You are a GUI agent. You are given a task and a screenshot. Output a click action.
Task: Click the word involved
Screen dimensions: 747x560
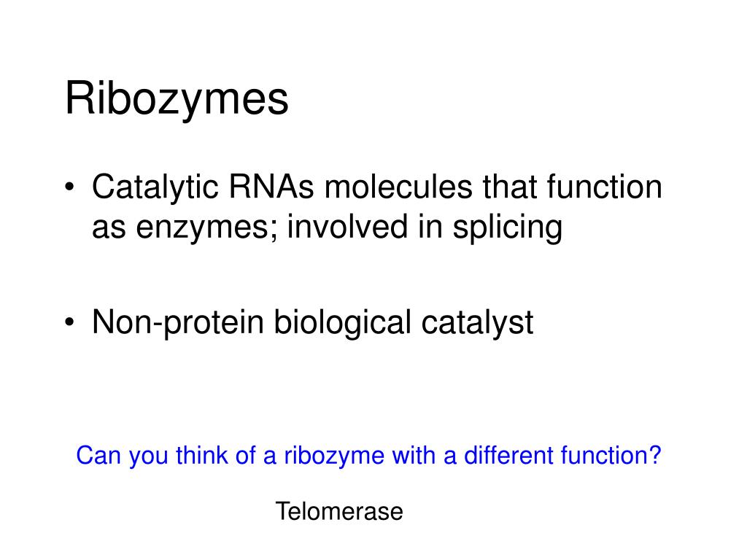(x=347, y=226)
